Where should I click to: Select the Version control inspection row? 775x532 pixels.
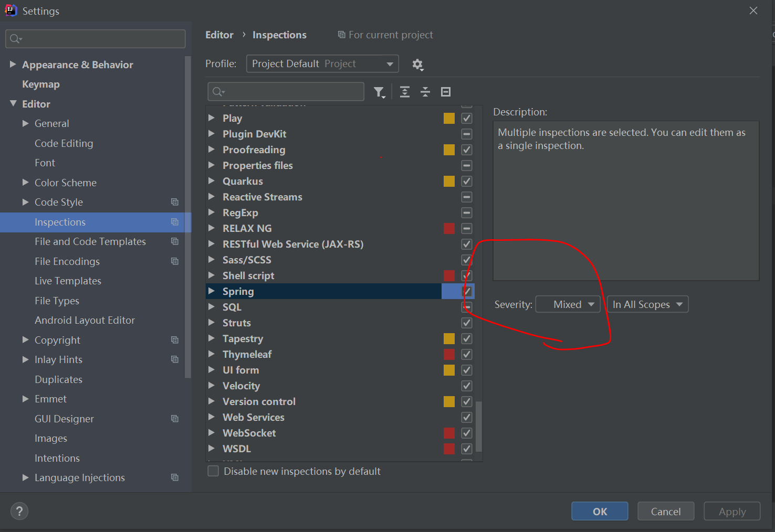tap(340, 401)
